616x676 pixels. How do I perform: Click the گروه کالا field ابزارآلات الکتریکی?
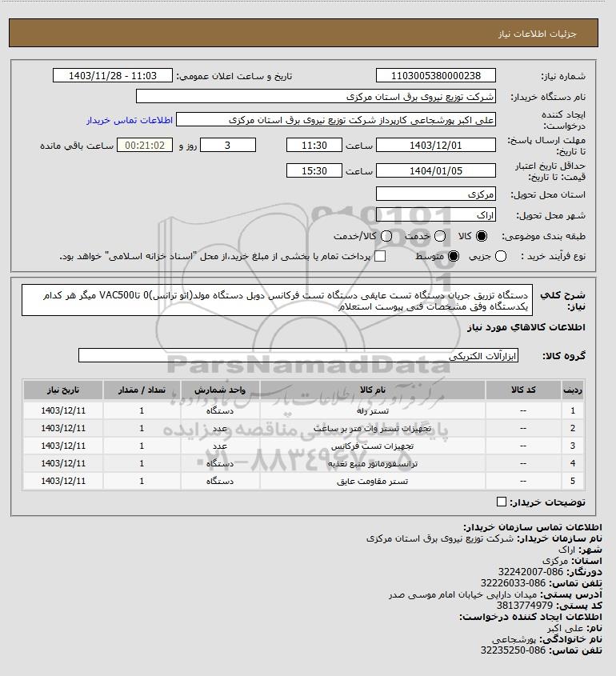(x=298, y=356)
